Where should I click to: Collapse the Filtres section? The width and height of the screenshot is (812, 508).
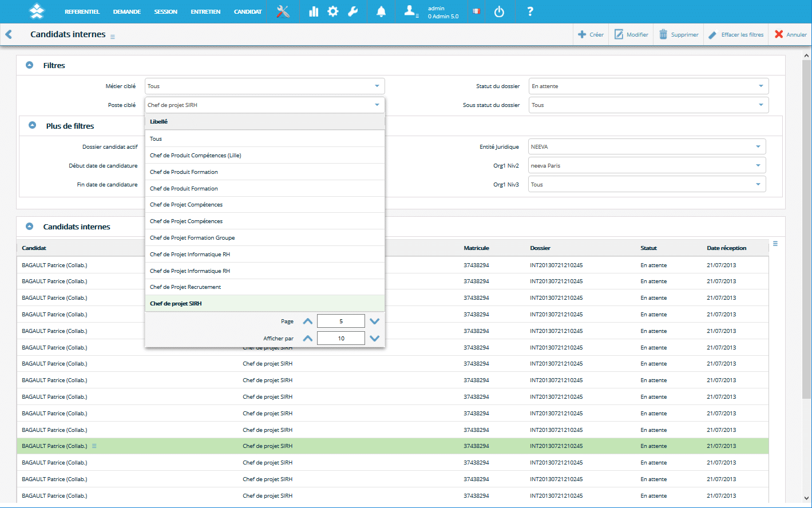30,65
